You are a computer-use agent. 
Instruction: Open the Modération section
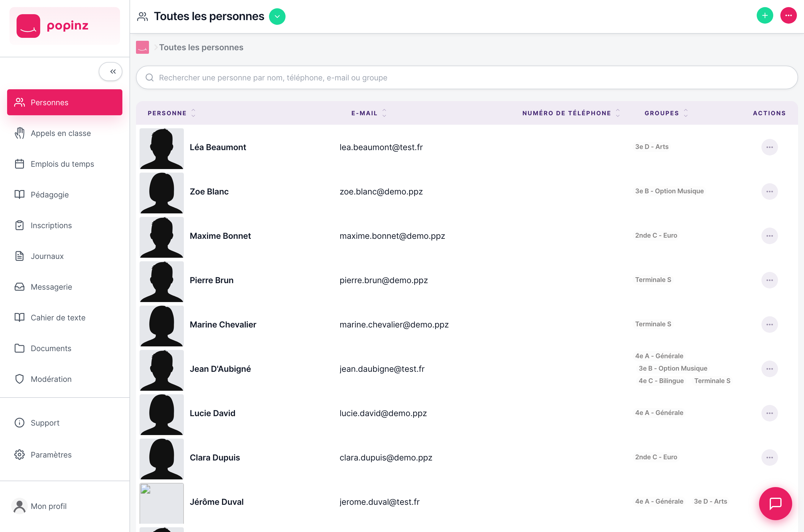coord(65,379)
